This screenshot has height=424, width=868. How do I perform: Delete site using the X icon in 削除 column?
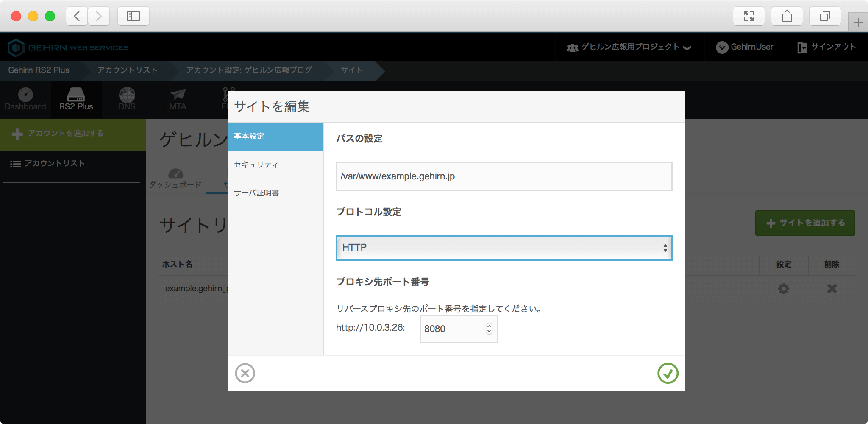point(832,289)
